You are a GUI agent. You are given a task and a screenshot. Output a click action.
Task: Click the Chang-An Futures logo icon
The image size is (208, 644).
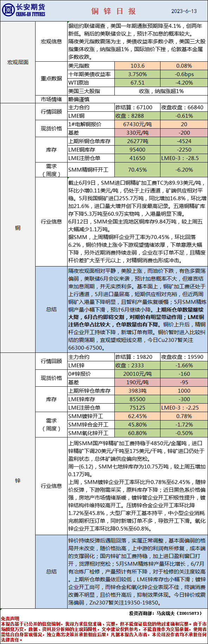tap(8, 11)
